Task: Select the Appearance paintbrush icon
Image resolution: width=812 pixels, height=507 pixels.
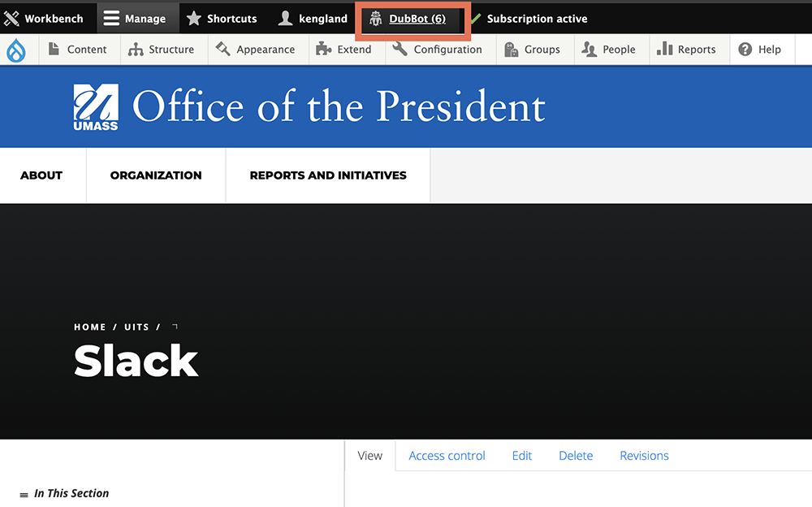Action: (222, 50)
